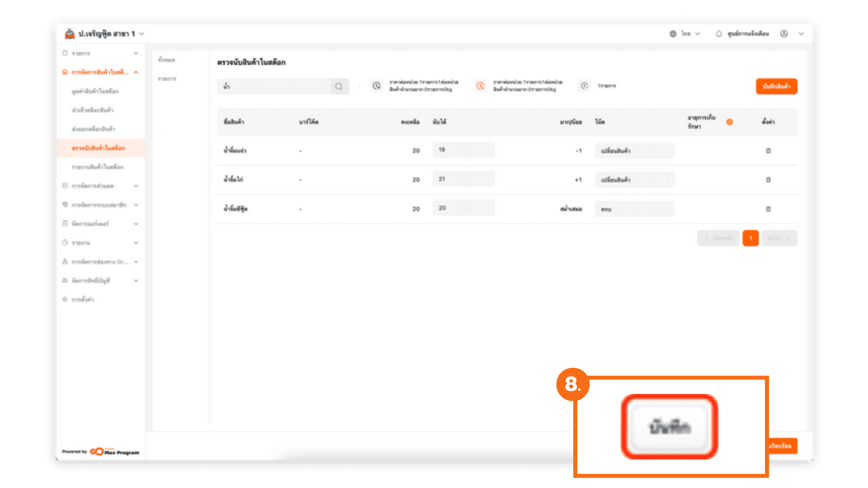The height and width of the screenshot is (488, 868).
Task: Click the orange info icon in table header
Action: pyautogui.click(x=729, y=122)
